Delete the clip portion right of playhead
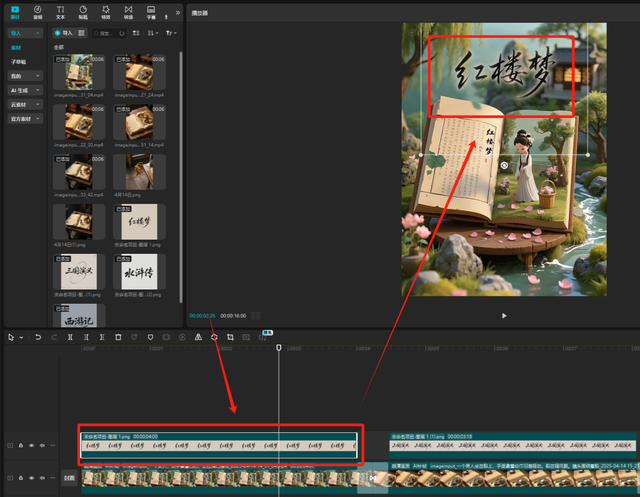Viewport: 640px width, 497px height. [x=102, y=337]
